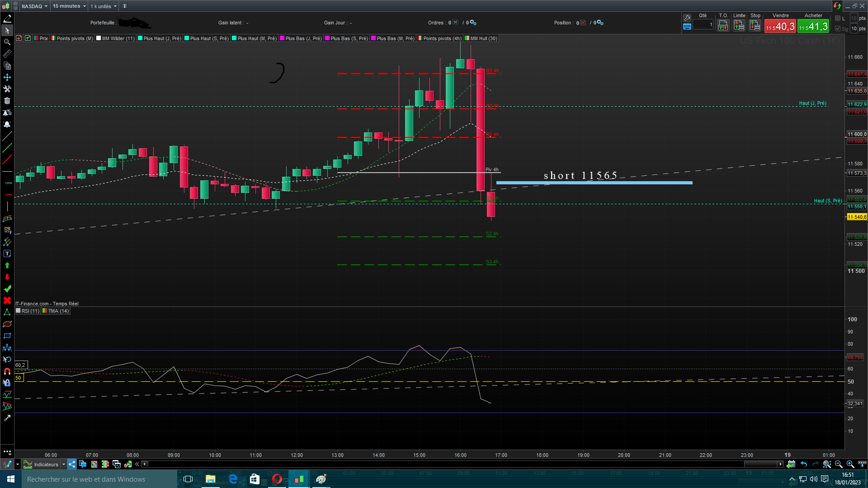Click the blue keyboard icon in order panel
This screenshot has height=488, width=868.
tap(687, 27)
